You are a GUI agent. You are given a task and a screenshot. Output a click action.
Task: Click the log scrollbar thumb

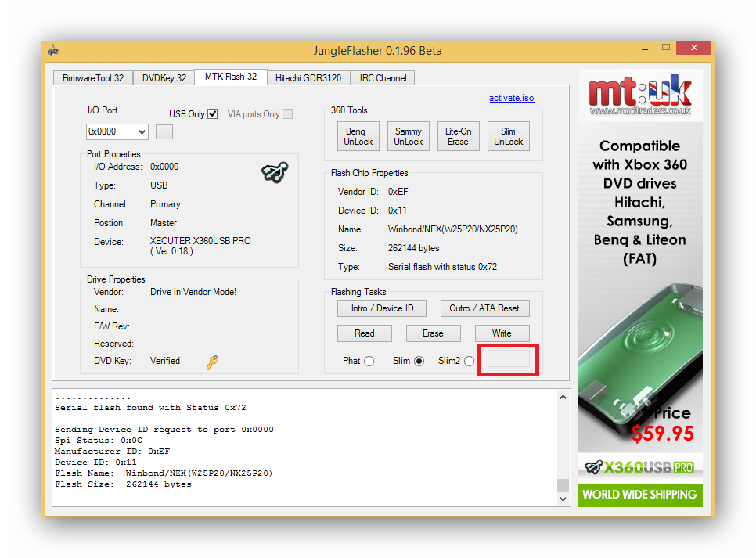point(563,484)
